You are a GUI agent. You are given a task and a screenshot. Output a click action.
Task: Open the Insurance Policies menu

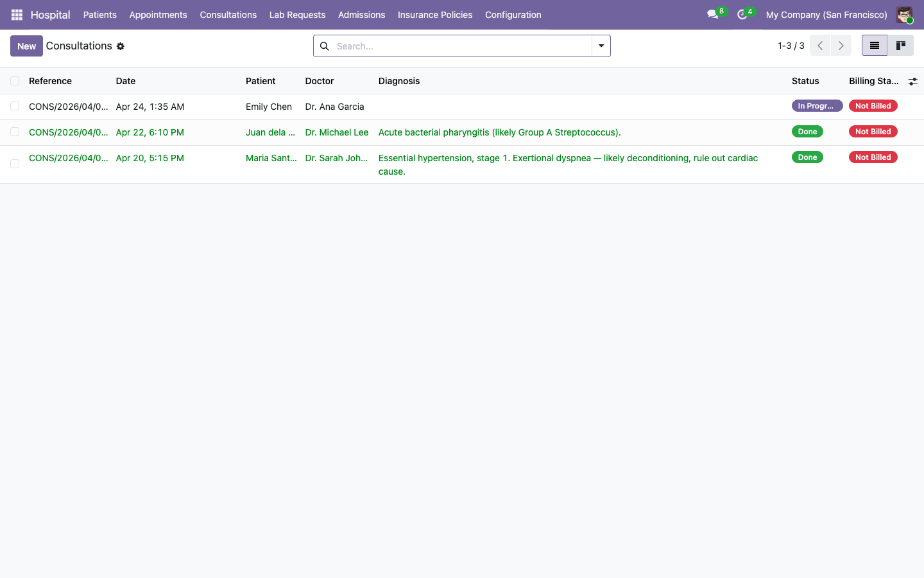tap(435, 14)
